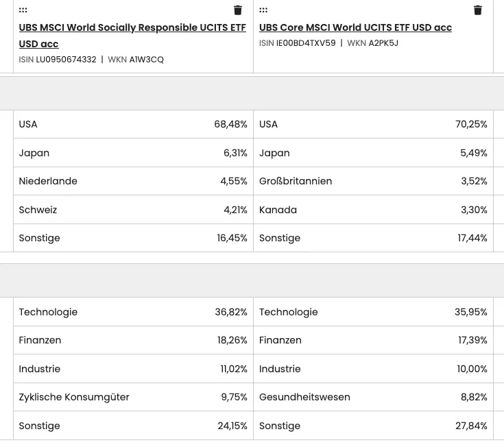Image resolution: width=504 pixels, height=447 pixels.
Task: Delete UBS Core MSCI World ETF column
Action: 478,10
